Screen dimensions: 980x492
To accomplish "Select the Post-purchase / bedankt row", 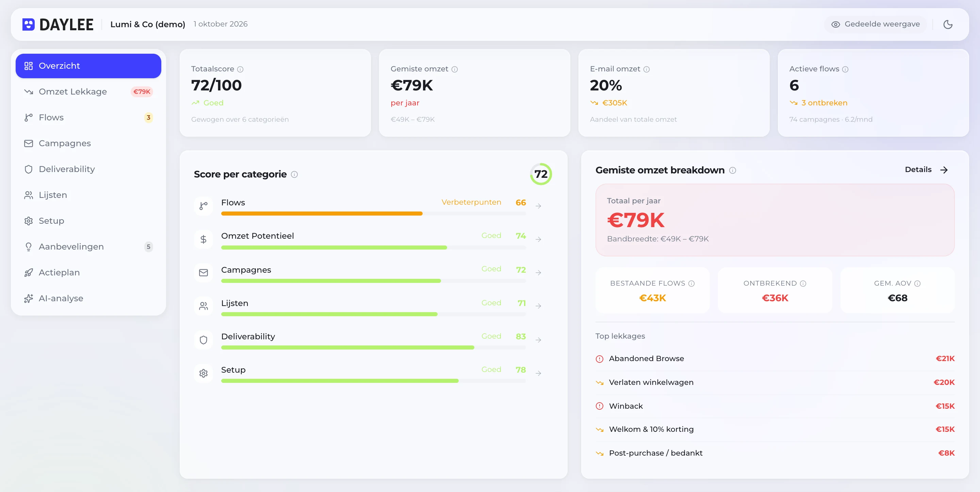I will (x=775, y=453).
